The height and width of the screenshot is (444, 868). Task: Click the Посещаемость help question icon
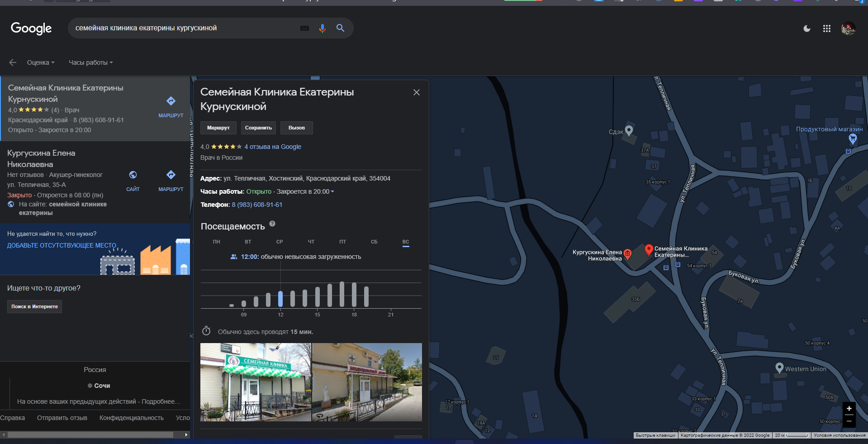[x=272, y=224]
